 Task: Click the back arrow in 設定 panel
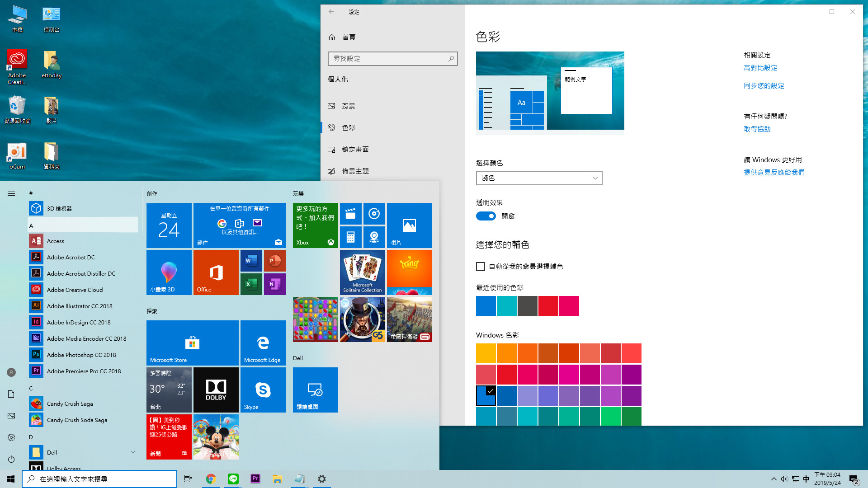pos(331,11)
